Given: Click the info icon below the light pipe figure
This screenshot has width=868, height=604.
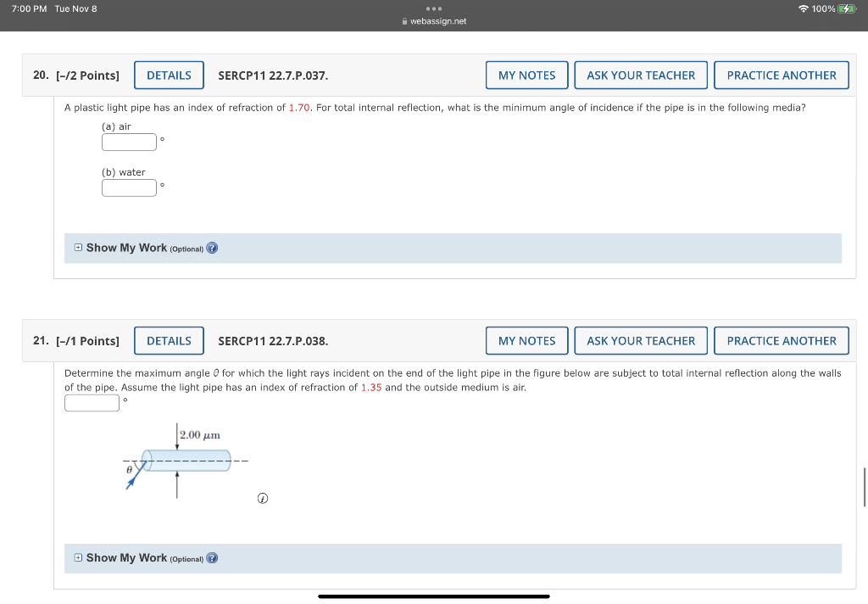Looking at the screenshot, I should coord(263,498).
